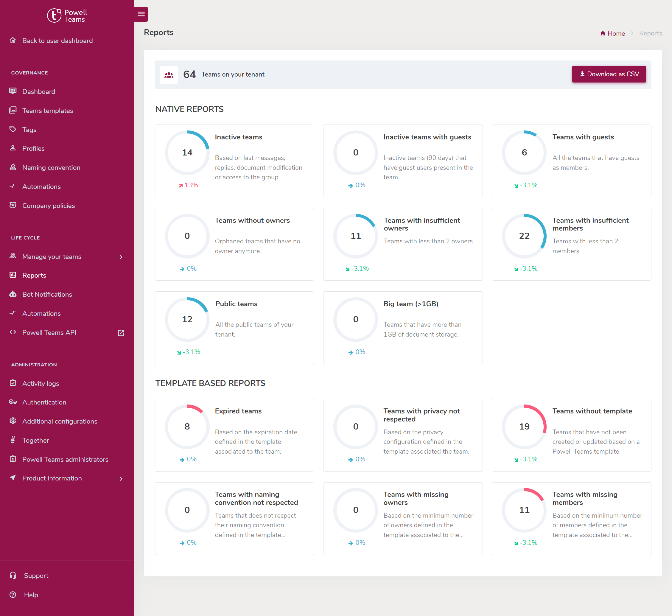Open Authentication menu item

44,402
